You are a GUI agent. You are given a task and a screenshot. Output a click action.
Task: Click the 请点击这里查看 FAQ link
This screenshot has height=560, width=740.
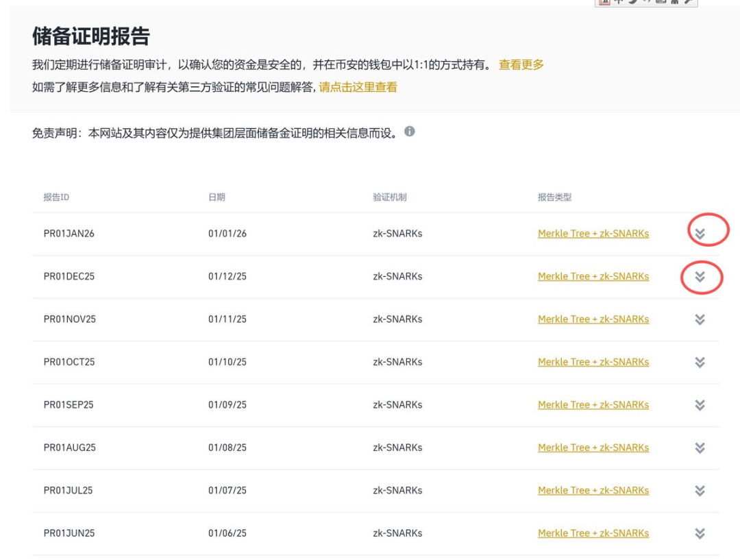358,87
